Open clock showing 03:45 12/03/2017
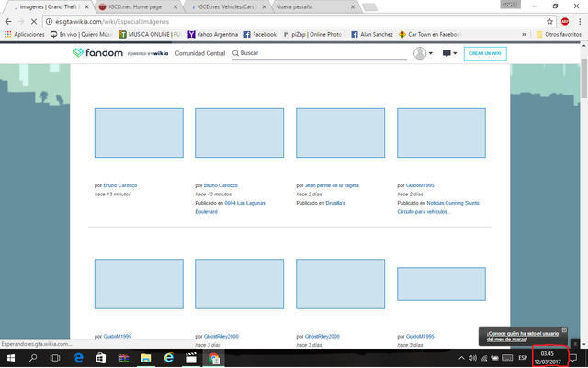The image size is (588, 368). [x=548, y=358]
